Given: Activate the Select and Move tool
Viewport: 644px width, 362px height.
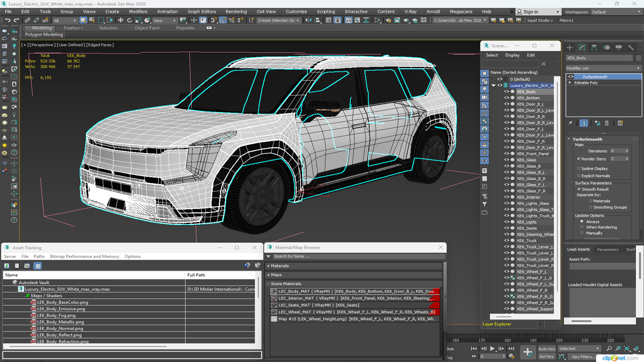Looking at the screenshot, I should coord(121,20).
